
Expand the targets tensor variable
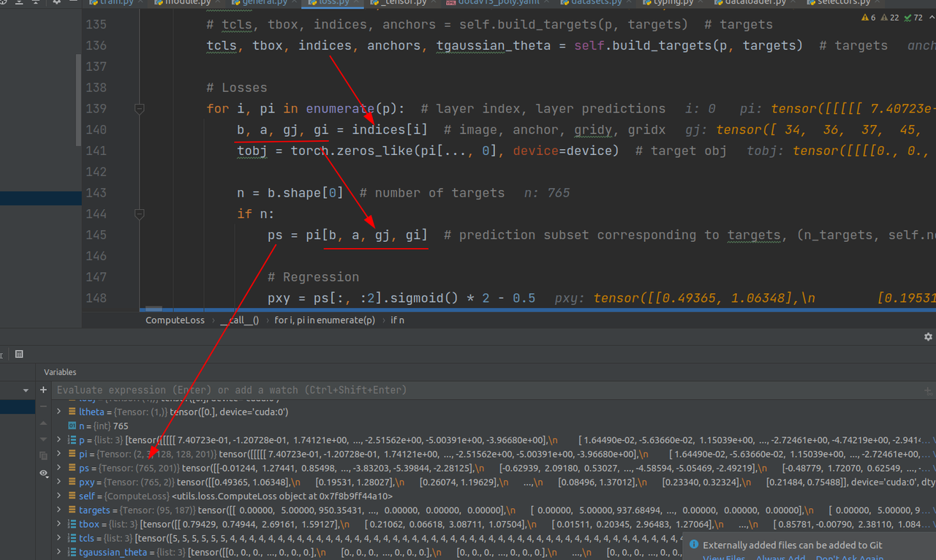(x=59, y=510)
